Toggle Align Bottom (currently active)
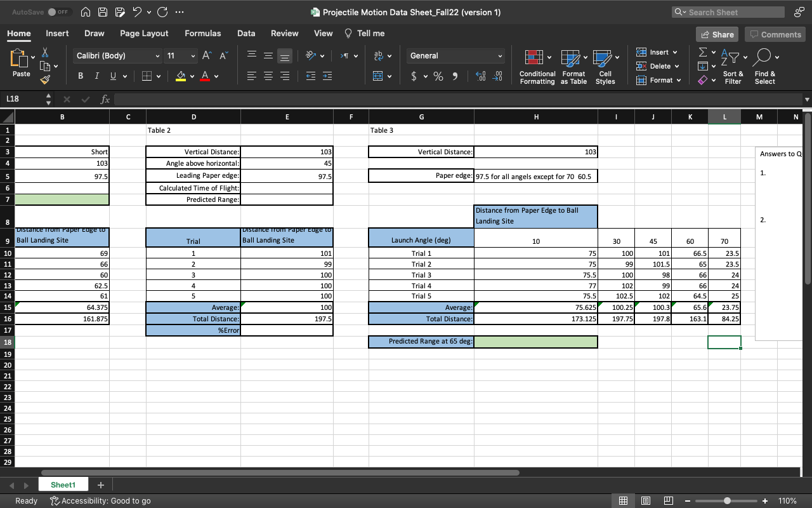This screenshot has width=812, height=508. coord(285,56)
